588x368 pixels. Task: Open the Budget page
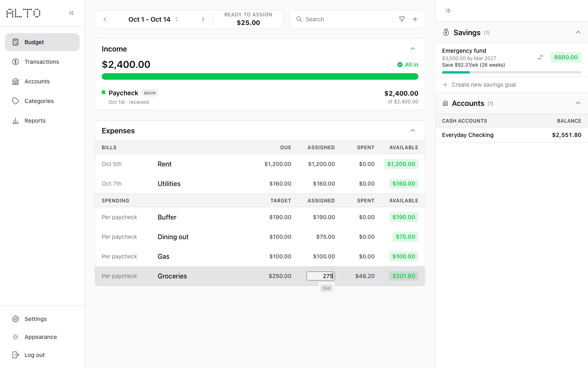pyautogui.click(x=42, y=42)
